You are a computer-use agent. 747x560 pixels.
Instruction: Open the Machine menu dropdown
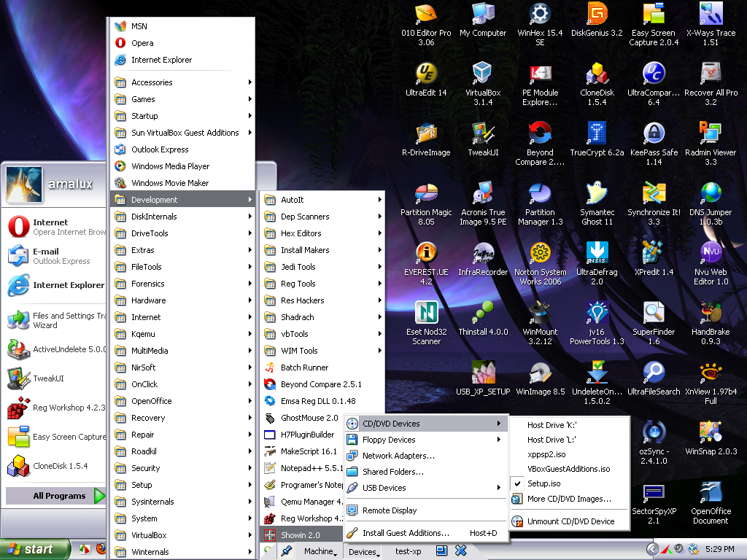320,551
